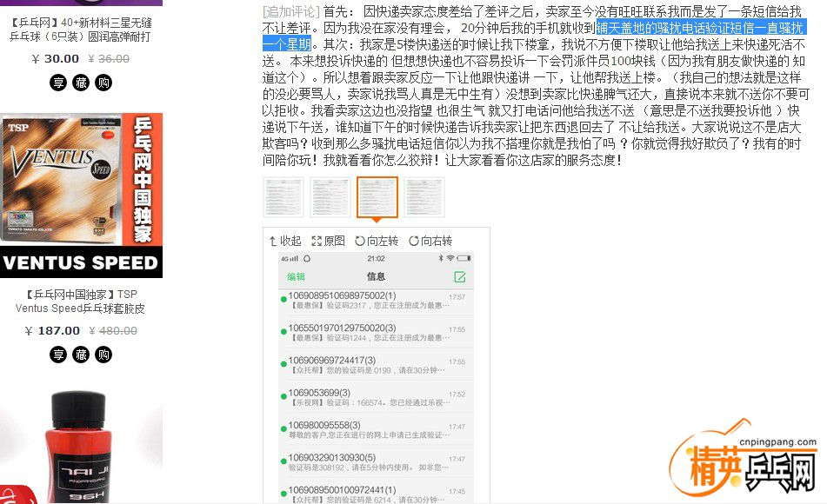Viewport: 827px width, 504px height.
Task: Rotate the image right with 向右转
Action: pos(430,241)
